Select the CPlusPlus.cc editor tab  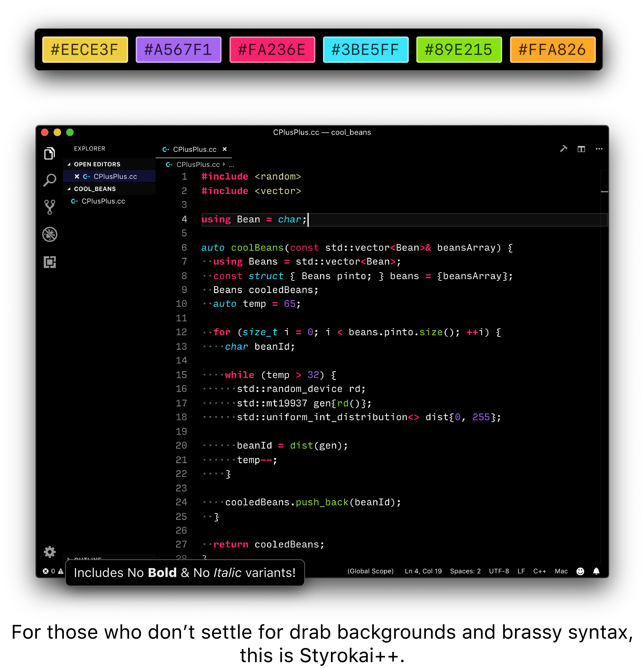194,149
